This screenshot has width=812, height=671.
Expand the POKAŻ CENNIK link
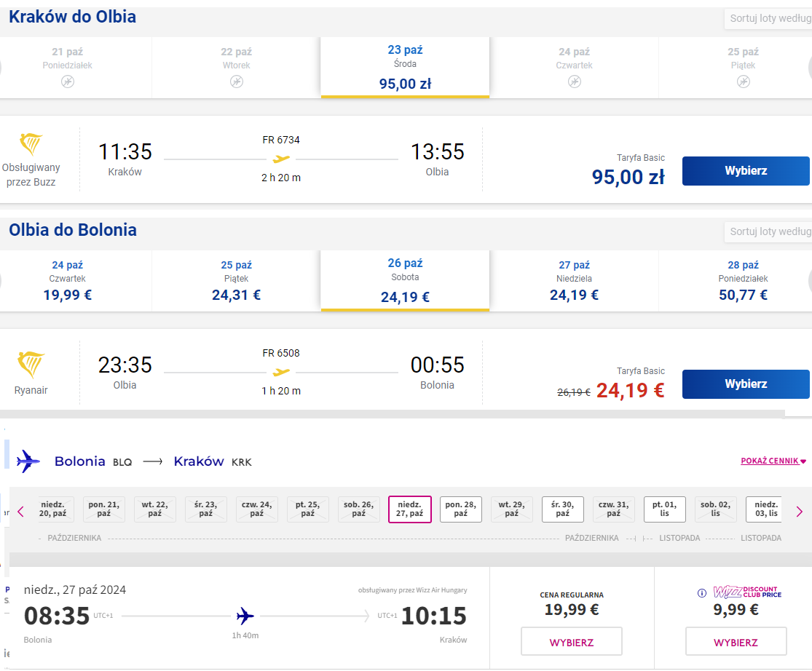coord(773,461)
